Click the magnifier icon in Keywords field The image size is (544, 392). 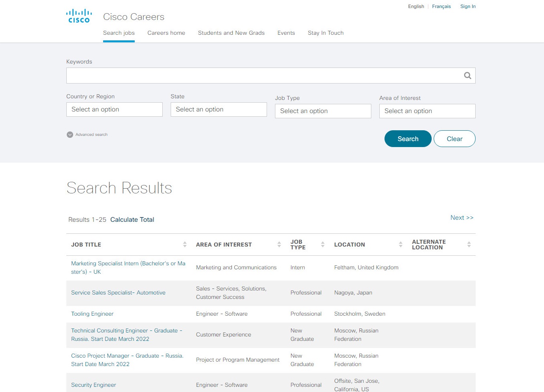[467, 76]
